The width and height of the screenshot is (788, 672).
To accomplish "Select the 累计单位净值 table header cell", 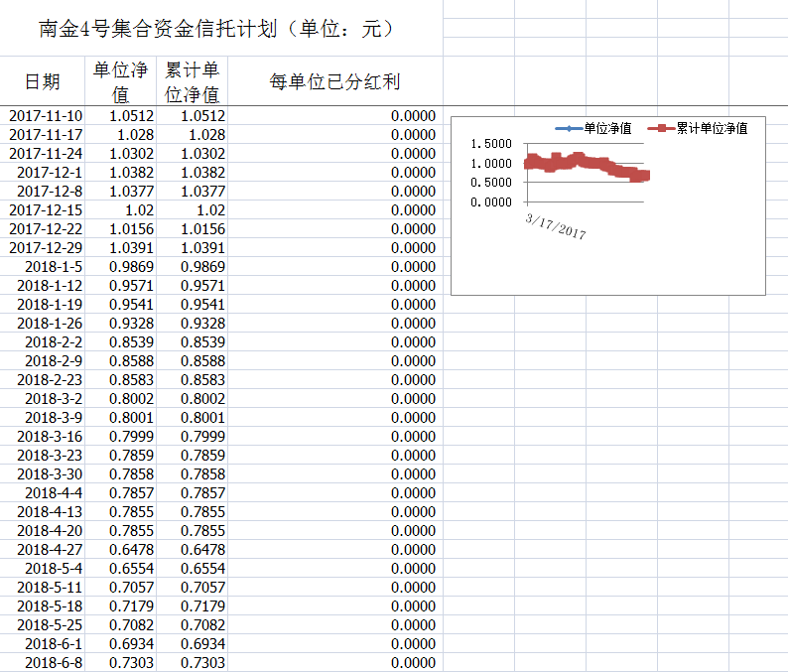I will coord(192,81).
